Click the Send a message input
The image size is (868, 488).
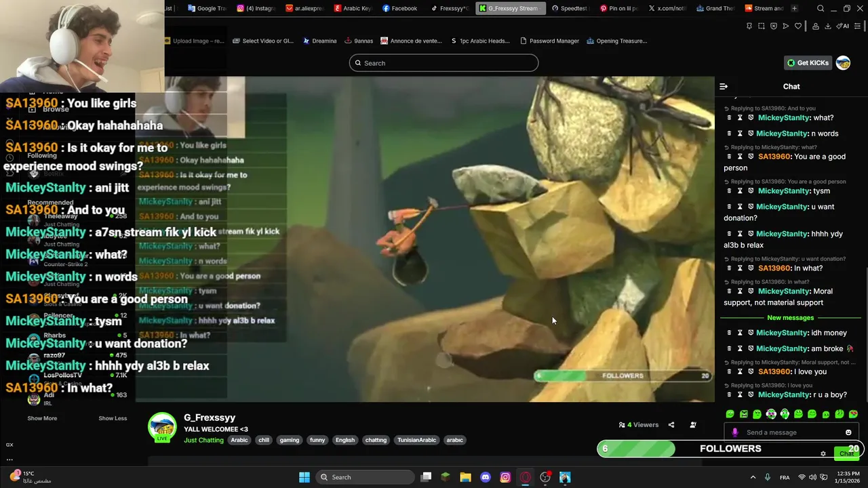790,432
